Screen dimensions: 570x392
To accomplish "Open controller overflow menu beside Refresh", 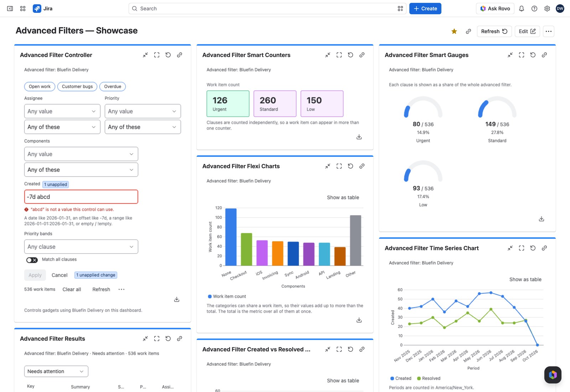I will click(x=121, y=289).
